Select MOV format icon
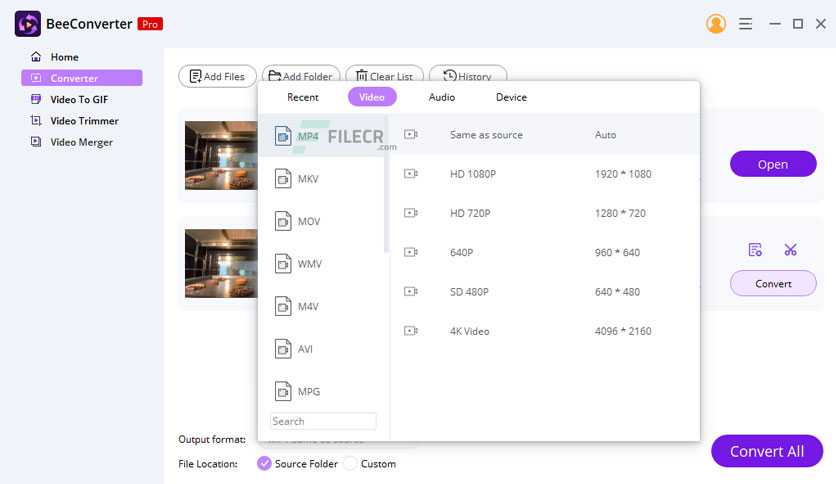 click(283, 221)
